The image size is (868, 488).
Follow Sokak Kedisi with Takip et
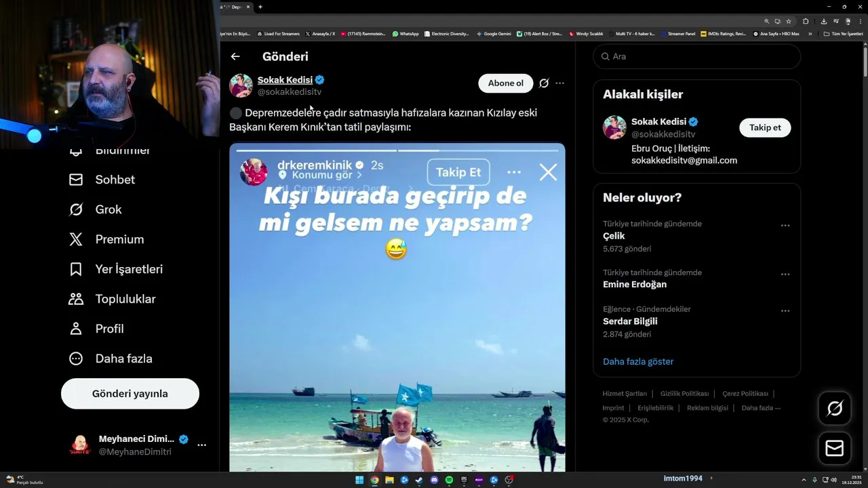pos(765,127)
